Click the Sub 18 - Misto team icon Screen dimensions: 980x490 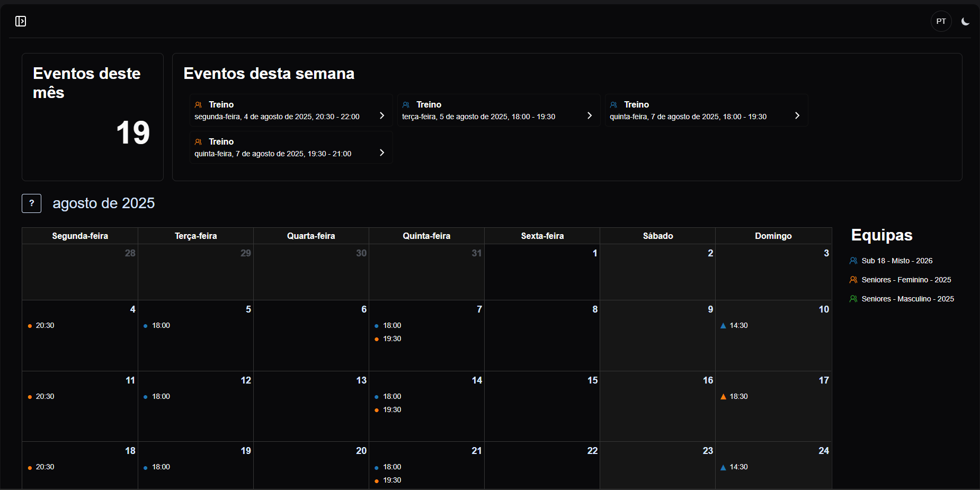tap(853, 261)
